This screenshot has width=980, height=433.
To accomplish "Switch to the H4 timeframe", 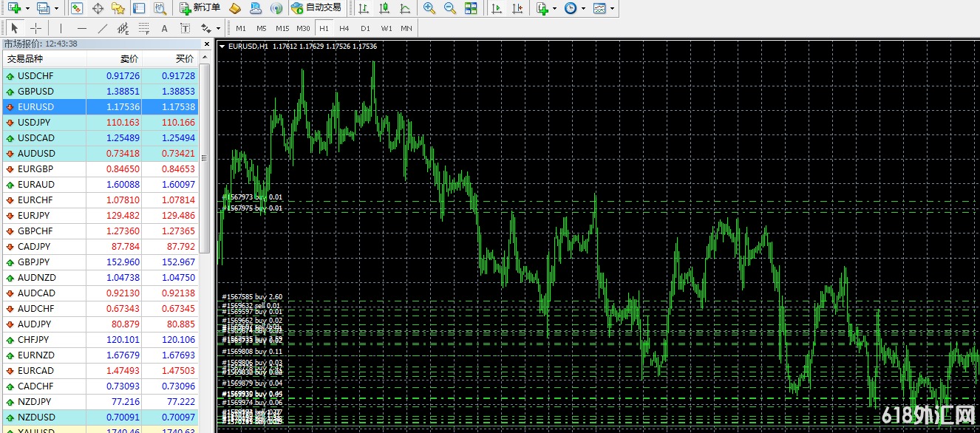I will [344, 28].
